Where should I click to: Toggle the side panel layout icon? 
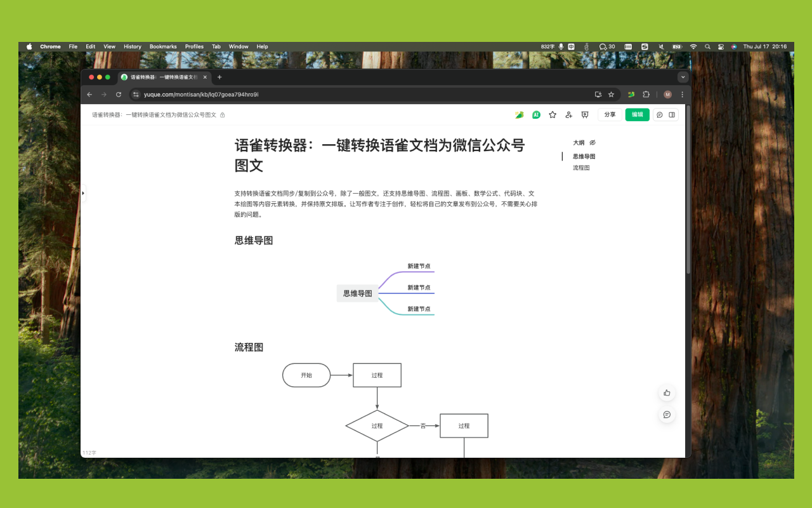(x=672, y=115)
